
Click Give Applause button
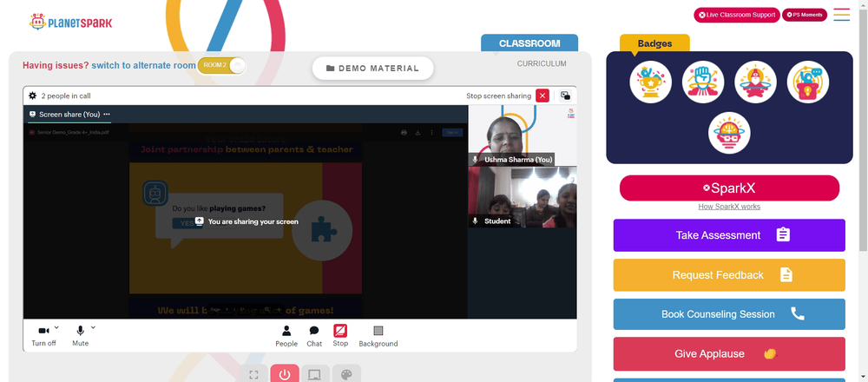point(729,353)
